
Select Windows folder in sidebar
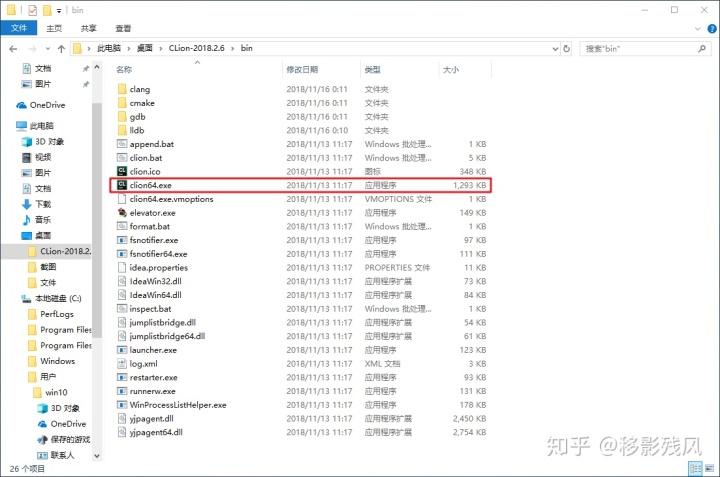tap(57, 361)
